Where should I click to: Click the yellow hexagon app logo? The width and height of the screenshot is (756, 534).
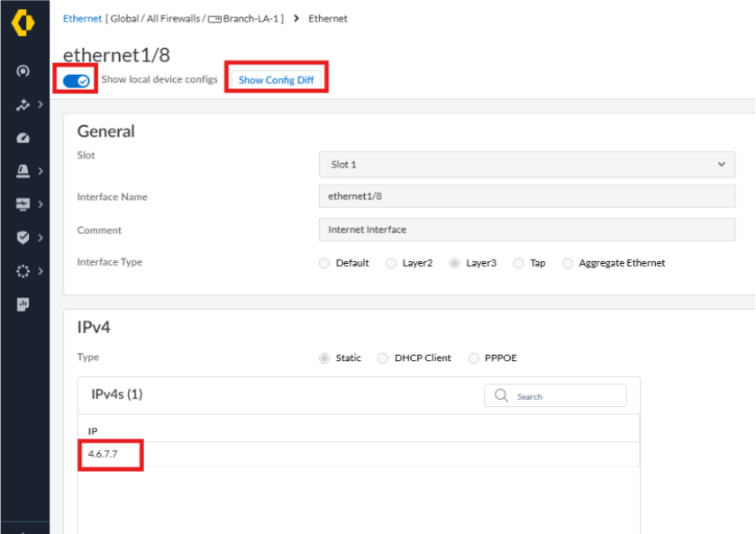(x=23, y=23)
